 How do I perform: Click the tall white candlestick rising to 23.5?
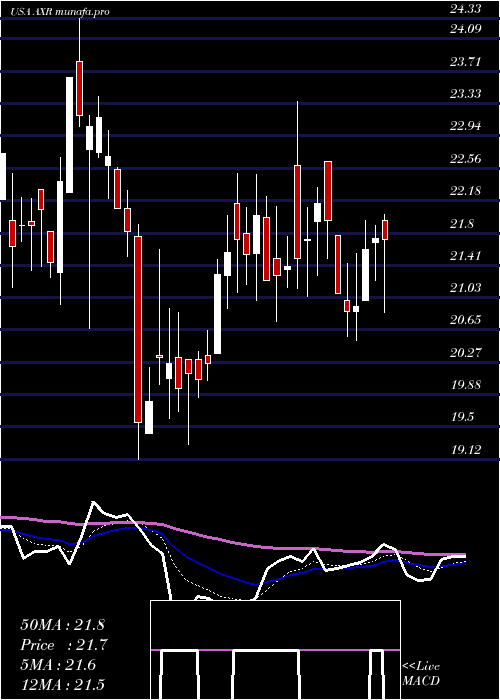[70, 135]
